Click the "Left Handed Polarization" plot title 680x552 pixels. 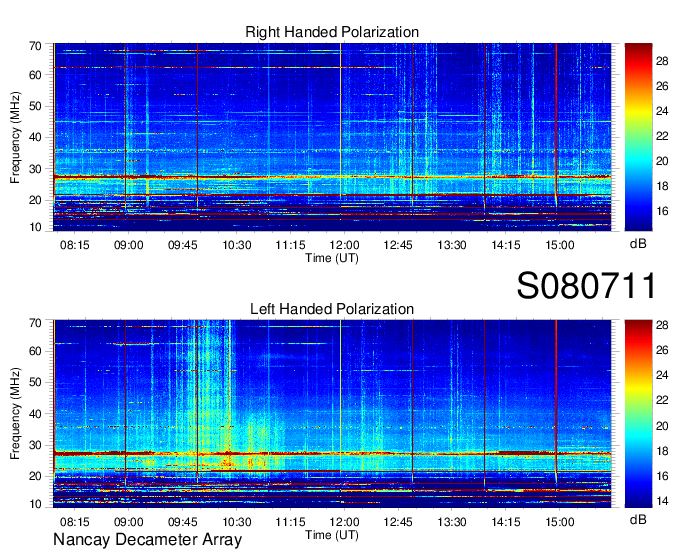[332, 309]
